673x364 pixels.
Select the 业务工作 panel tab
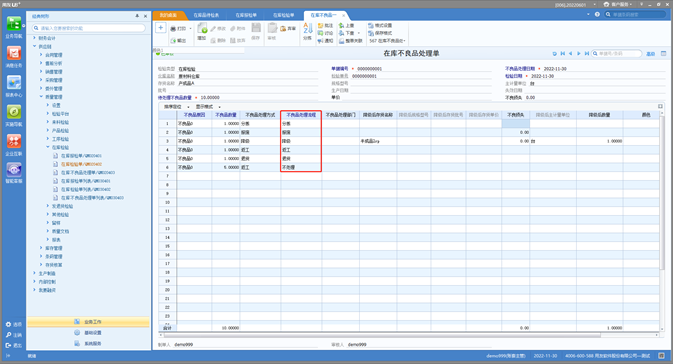88,322
